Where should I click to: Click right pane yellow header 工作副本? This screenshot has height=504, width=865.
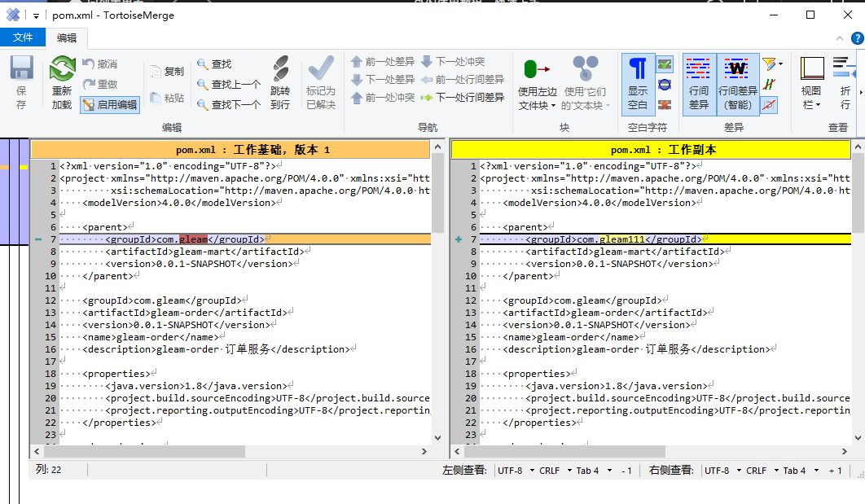(x=651, y=150)
